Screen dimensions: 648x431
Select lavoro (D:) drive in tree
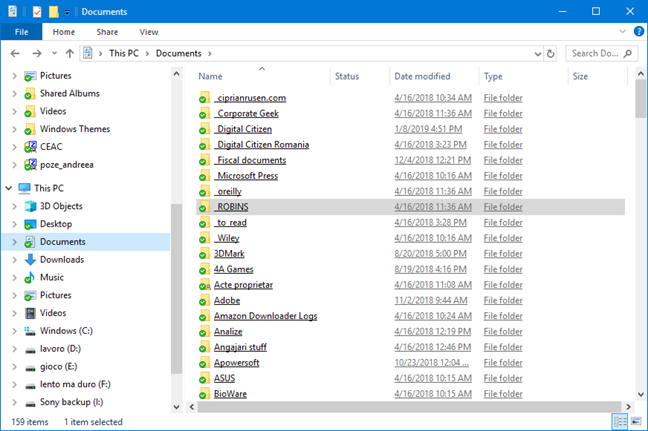(60, 348)
